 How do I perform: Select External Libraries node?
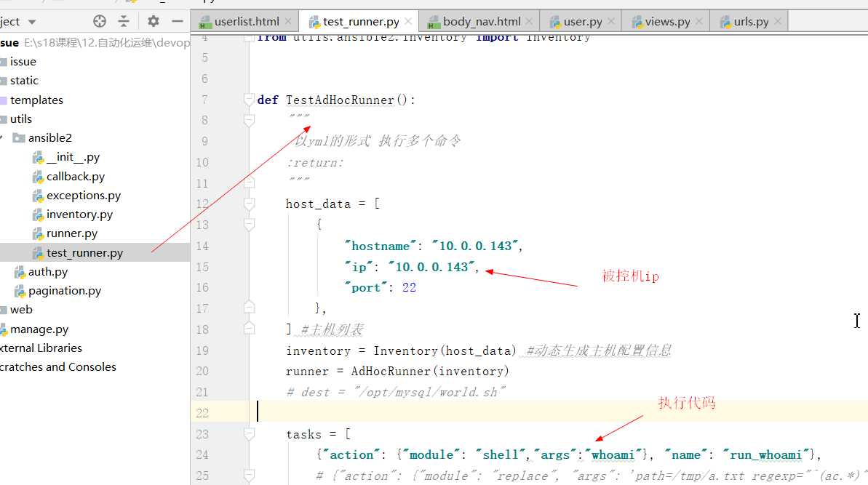41,348
